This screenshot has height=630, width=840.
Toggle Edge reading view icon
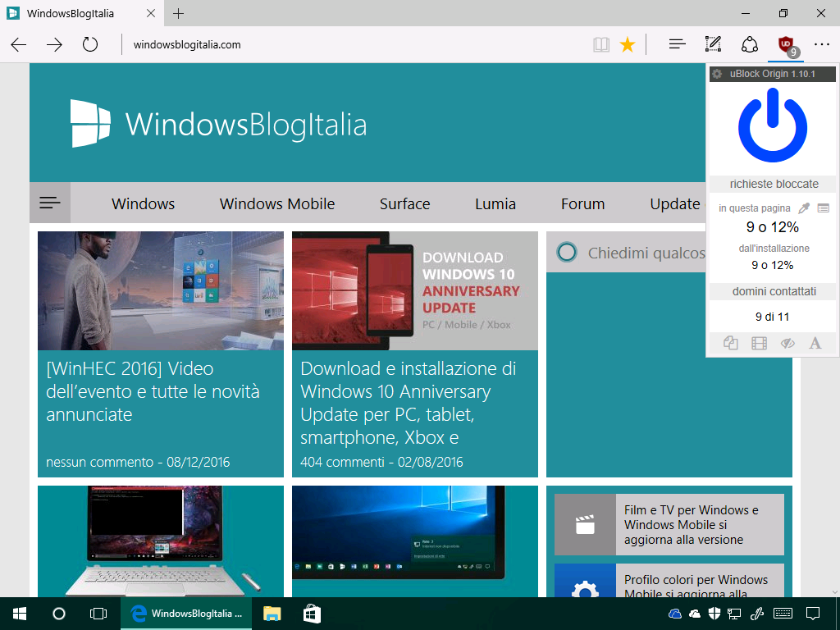point(601,44)
